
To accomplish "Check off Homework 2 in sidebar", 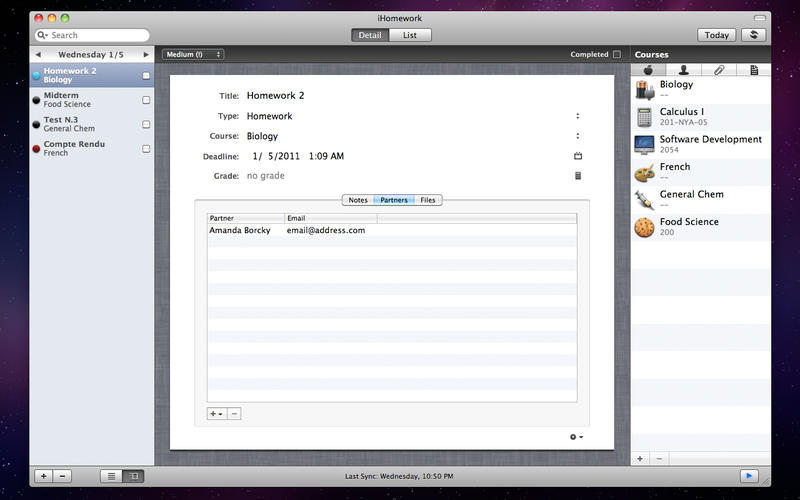I will 146,76.
